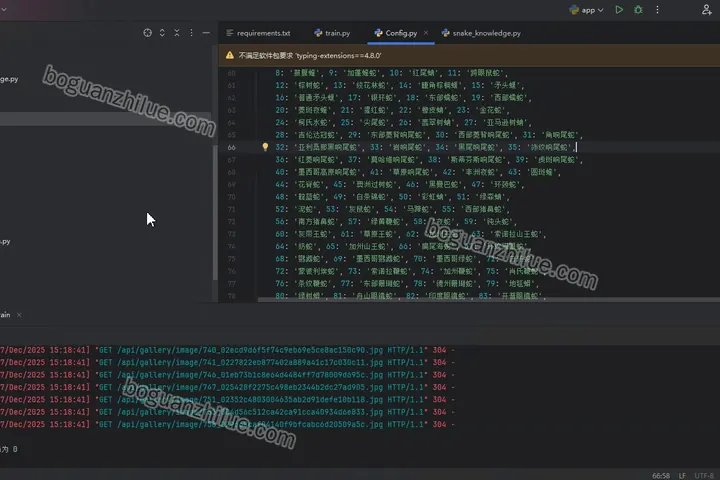Click the light bulb quick-fix icon
The width and height of the screenshot is (720, 480).
coord(265,147)
